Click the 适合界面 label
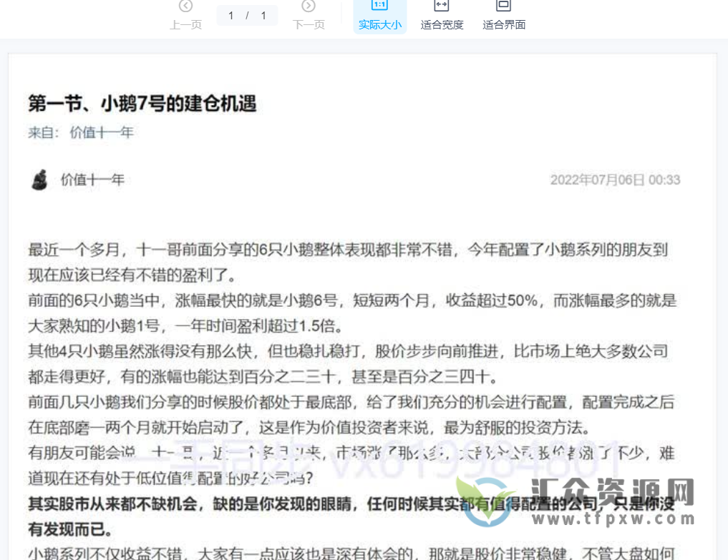Viewport: 728px width, 560px height. tap(504, 25)
